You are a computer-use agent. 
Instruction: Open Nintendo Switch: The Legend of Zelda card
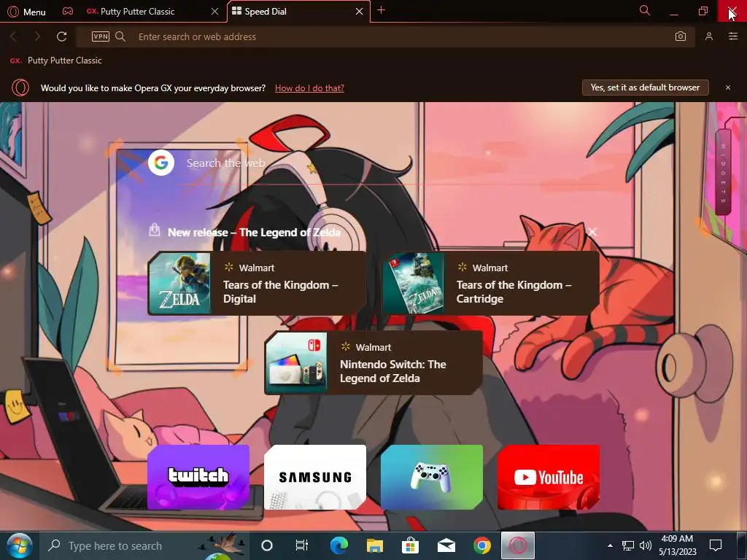coord(373,363)
